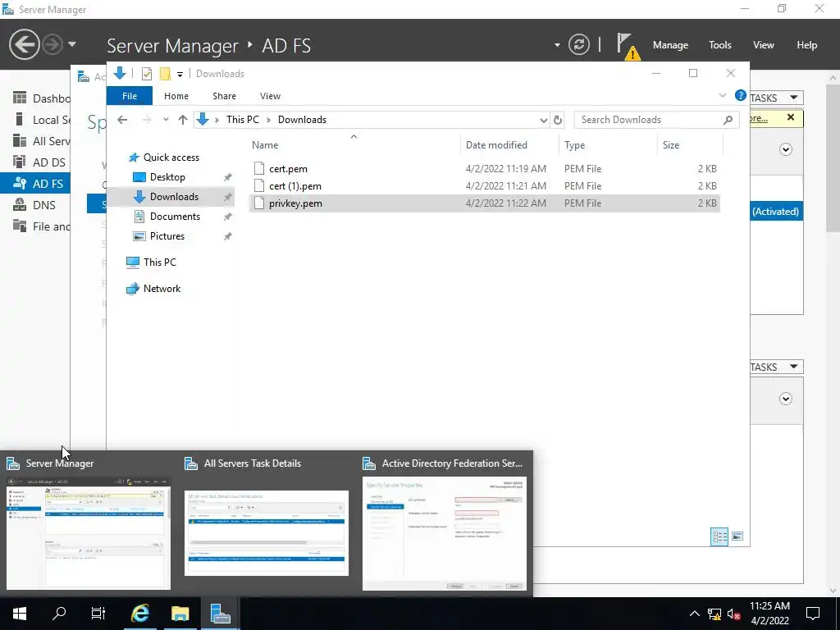This screenshot has height=630, width=840.
Task: Click This PC in the address breadcrumb
Action: click(242, 120)
